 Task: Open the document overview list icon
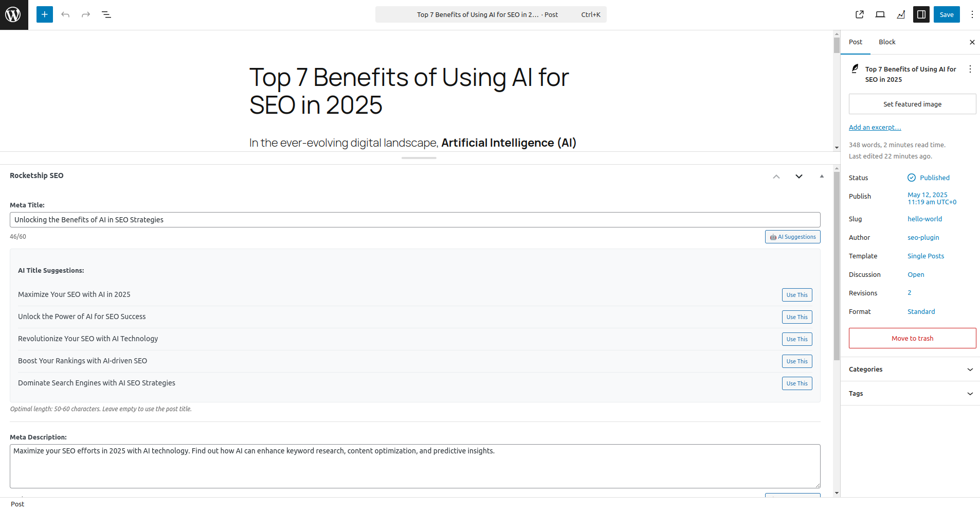point(106,14)
